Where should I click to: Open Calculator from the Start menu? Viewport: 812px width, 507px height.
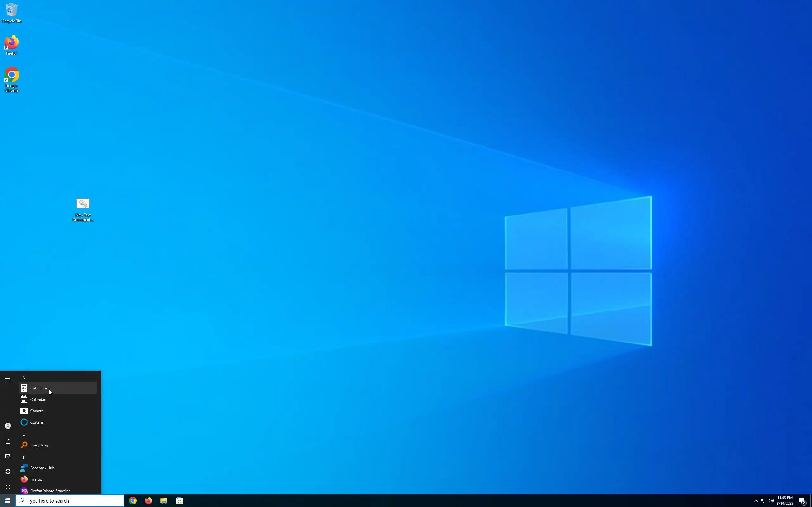click(39, 388)
